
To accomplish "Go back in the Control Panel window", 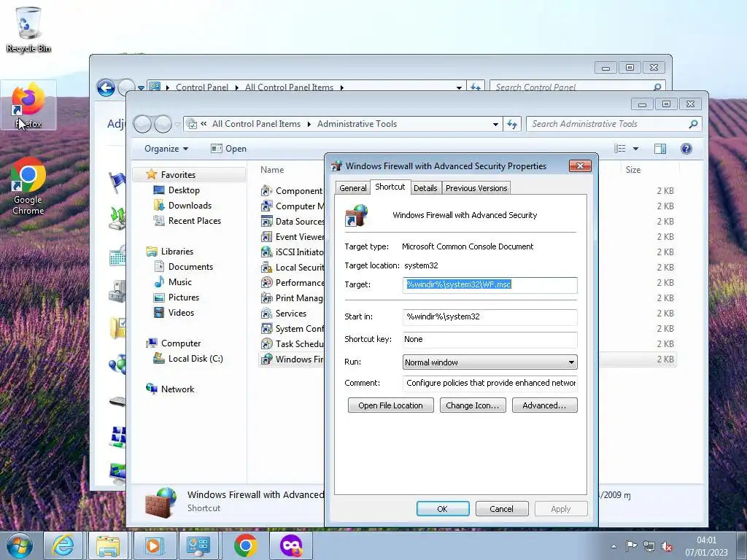I will click(106, 87).
